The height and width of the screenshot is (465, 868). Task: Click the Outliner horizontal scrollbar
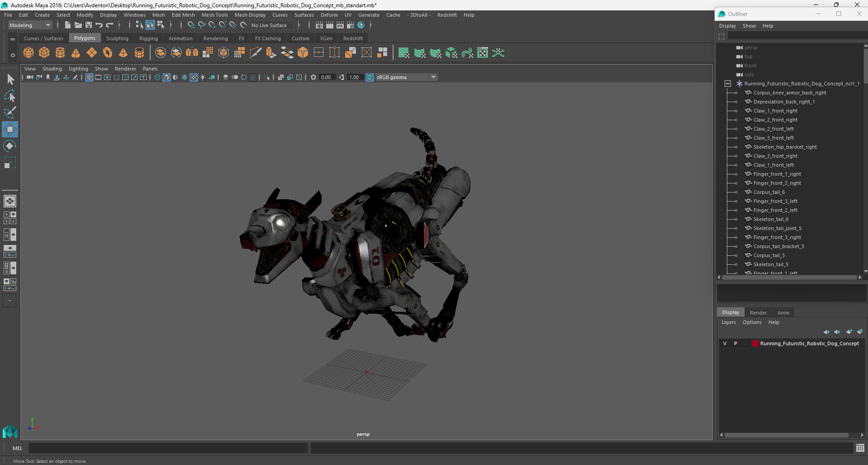coord(789,277)
